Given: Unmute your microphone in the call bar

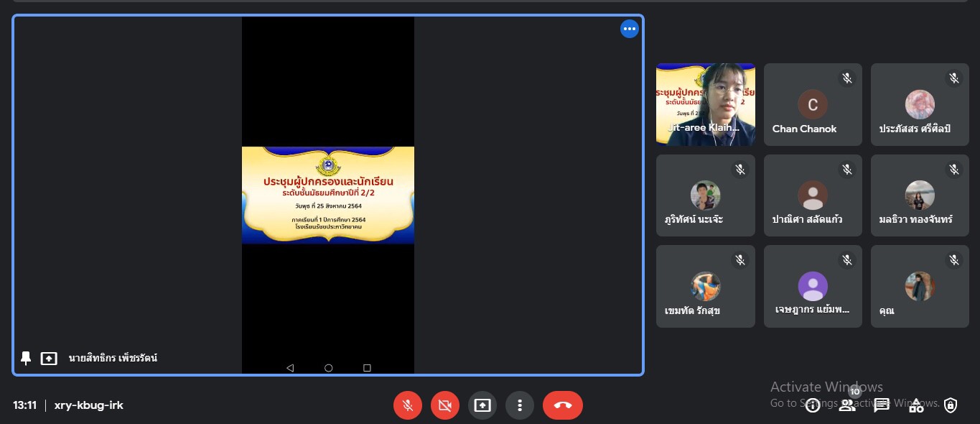Looking at the screenshot, I should click(x=408, y=406).
